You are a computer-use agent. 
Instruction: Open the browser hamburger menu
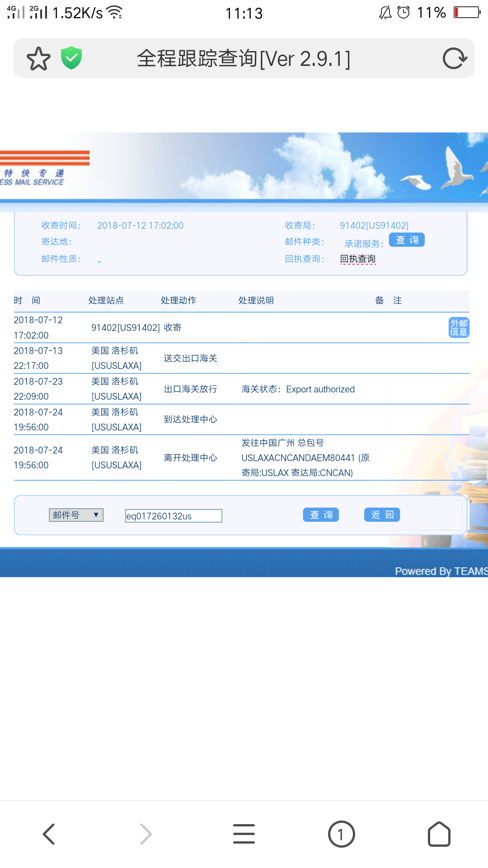[244, 834]
